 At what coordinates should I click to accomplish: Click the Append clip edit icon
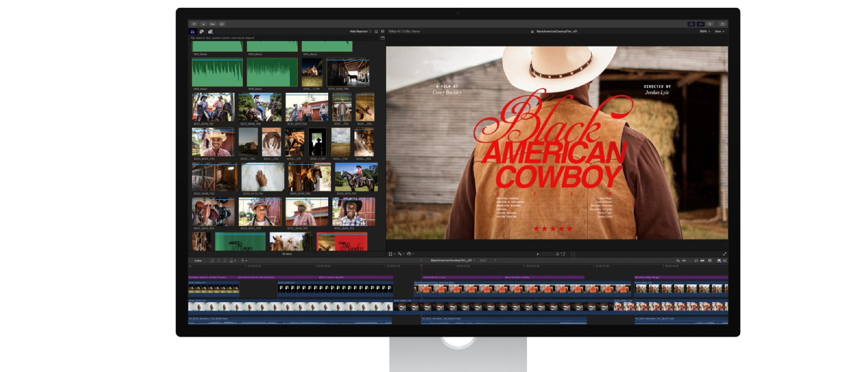point(225,260)
